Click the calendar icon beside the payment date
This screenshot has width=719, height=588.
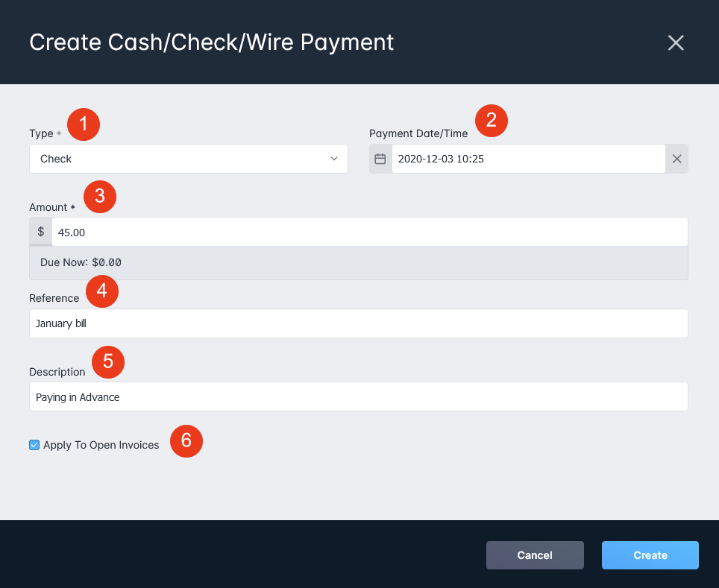(380, 159)
